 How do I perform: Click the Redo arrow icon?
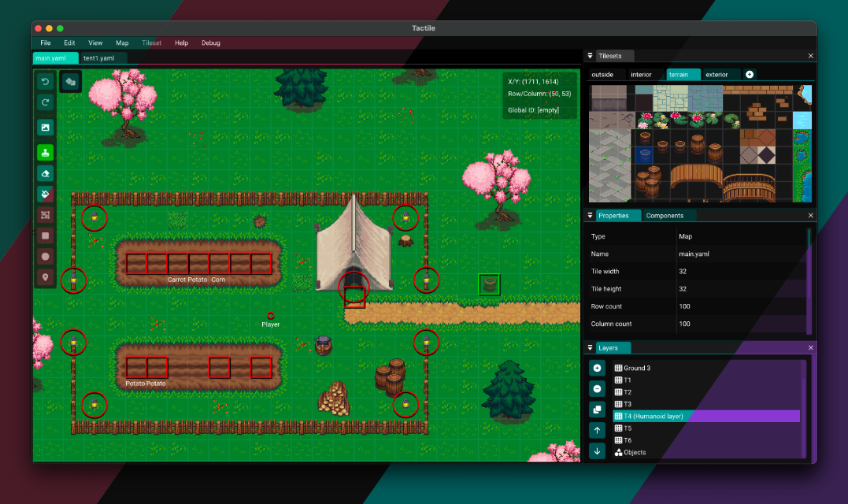[46, 102]
